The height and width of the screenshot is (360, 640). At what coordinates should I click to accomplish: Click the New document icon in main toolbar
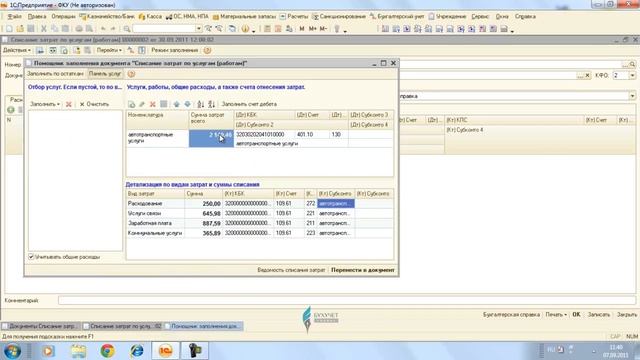(x=9, y=29)
